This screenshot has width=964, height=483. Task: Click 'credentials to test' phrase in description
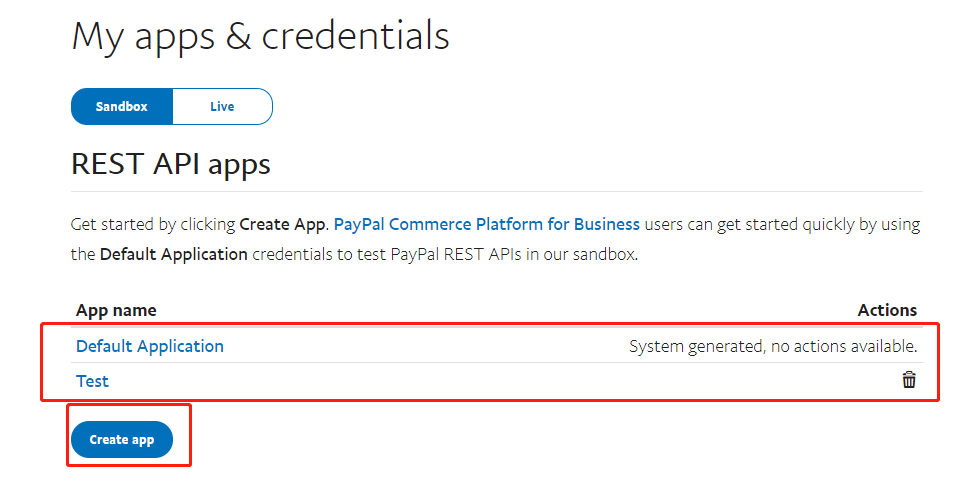click(x=319, y=254)
